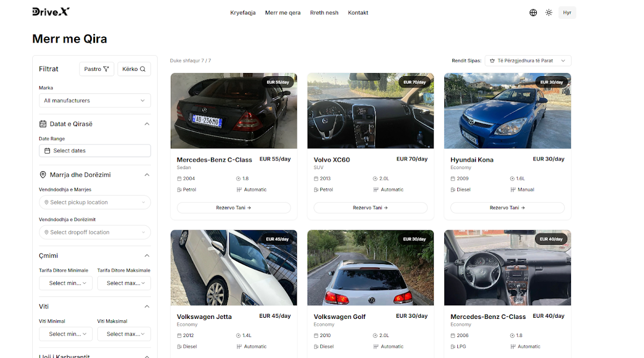Click the Volkswagen Golf title
644x358 pixels.
point(340,317)
